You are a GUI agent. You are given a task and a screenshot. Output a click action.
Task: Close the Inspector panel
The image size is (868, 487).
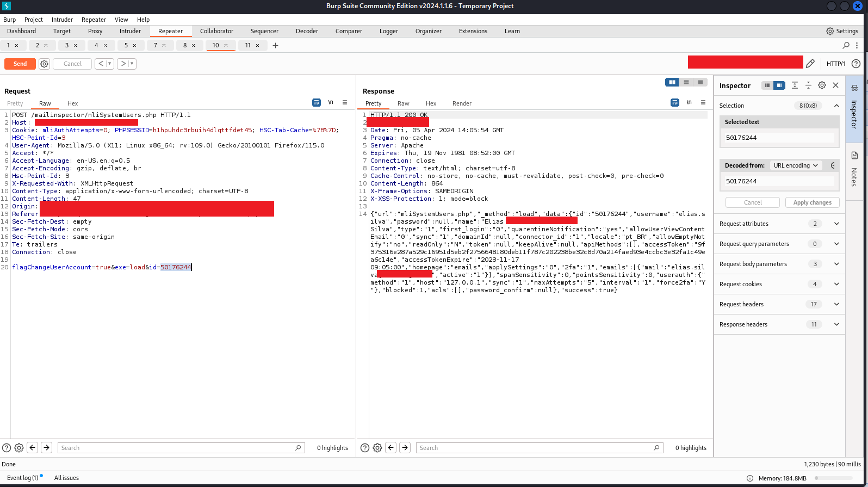tap(836, 85)
